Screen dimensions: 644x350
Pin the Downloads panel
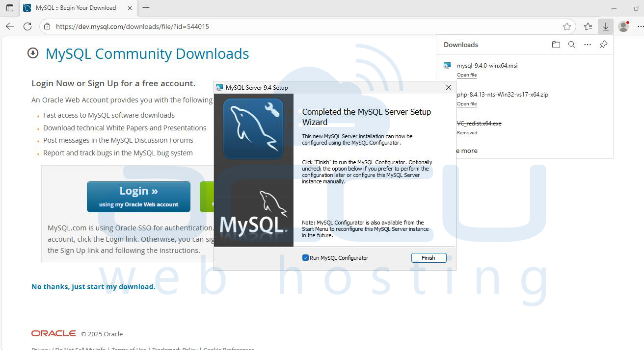pos(603,45)
